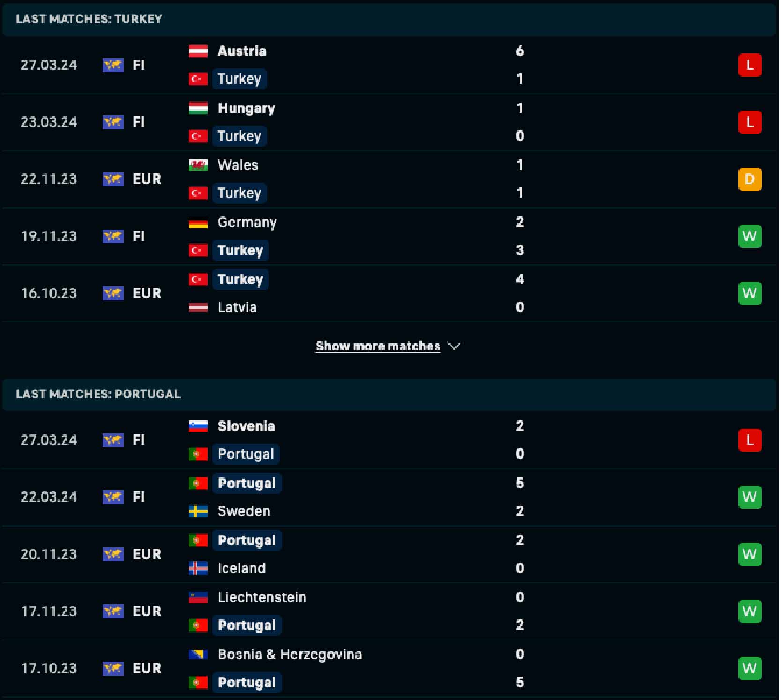Screen dimensions: 781x700
Task: Expand the Show more matches chevron
Action: 454,346
